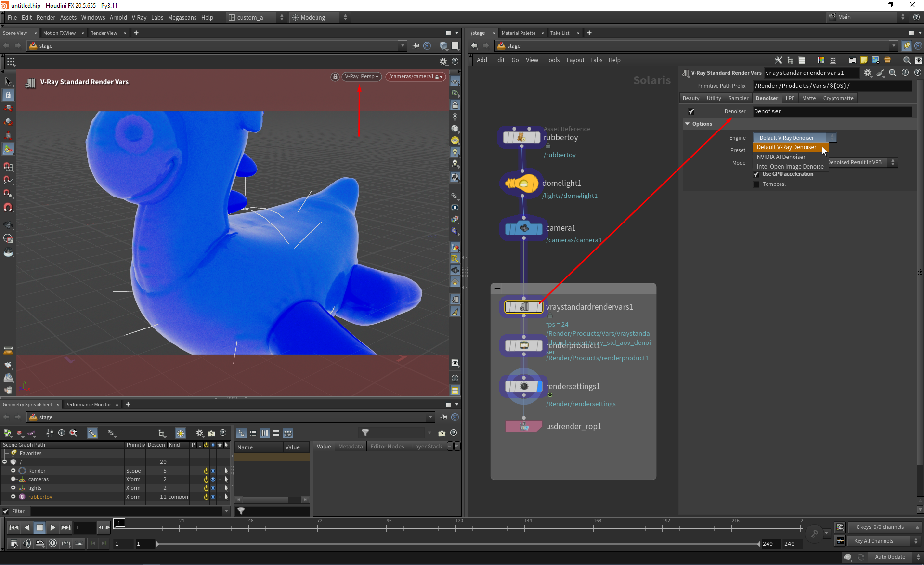Open the V-Ray Persp viewport dropdown
Viewport: 924px width, 565px height.
click(362, 77)
